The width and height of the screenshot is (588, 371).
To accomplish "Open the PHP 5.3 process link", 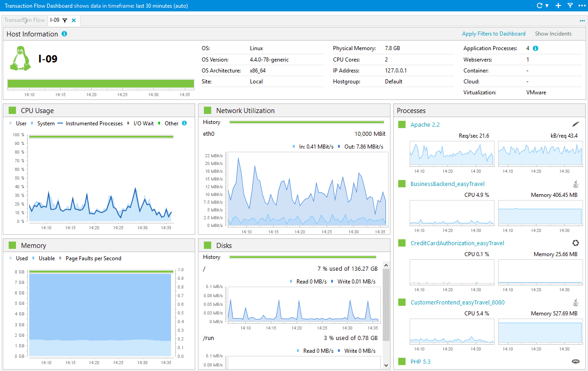I will 421,361.
